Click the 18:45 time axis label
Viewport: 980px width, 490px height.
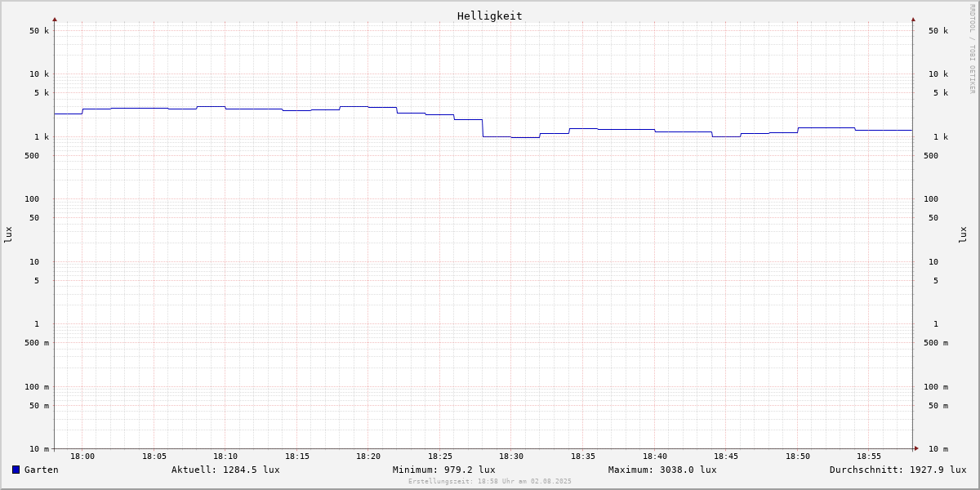pyautogui.click(x=726, y=457)
